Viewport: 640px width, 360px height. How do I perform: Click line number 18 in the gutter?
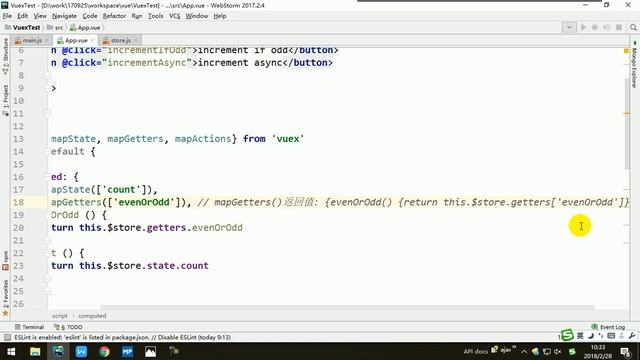(18, 202)
